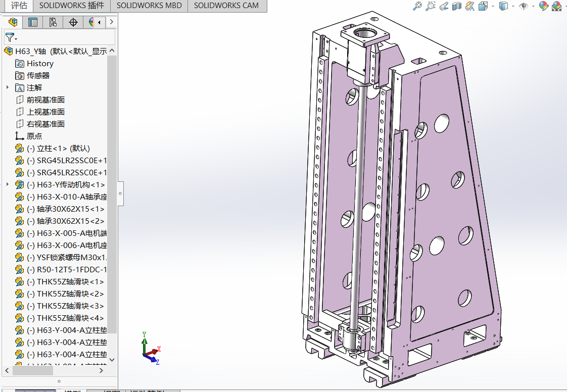This screenshot has width=567, height=392.
Task: Click the 传感器 sensors folder icon
Action: click(20, 76)
